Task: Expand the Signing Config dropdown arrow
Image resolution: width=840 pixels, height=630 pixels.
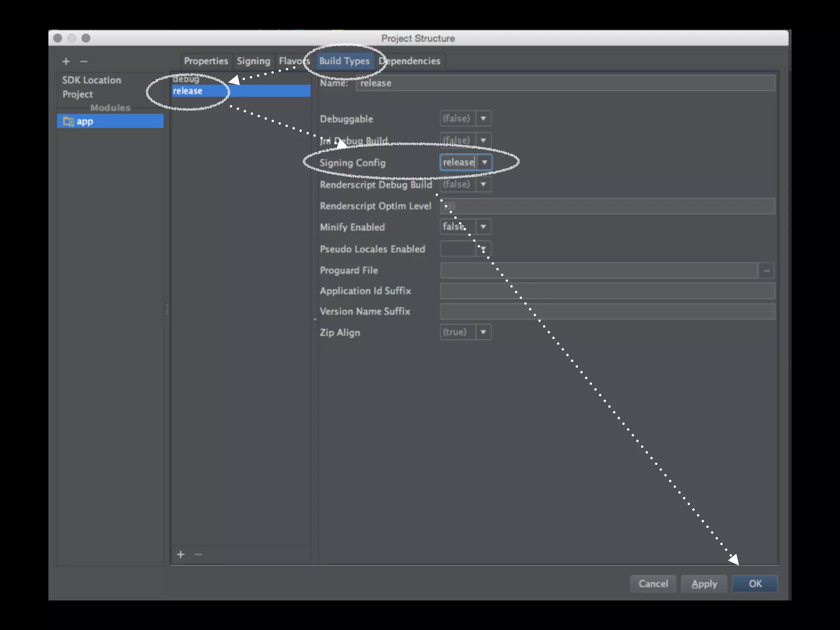Action: point(484,162)
